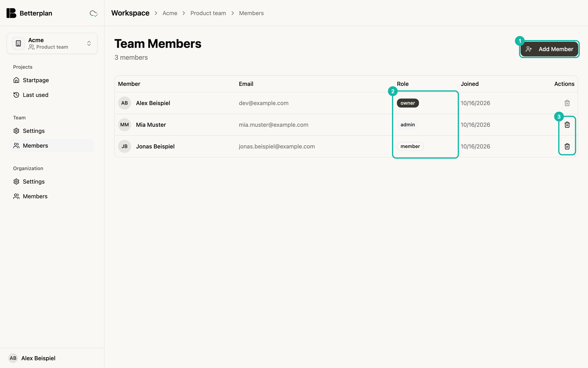Select Team Members in sidebar
588x368 pixels.
[52, 146]
